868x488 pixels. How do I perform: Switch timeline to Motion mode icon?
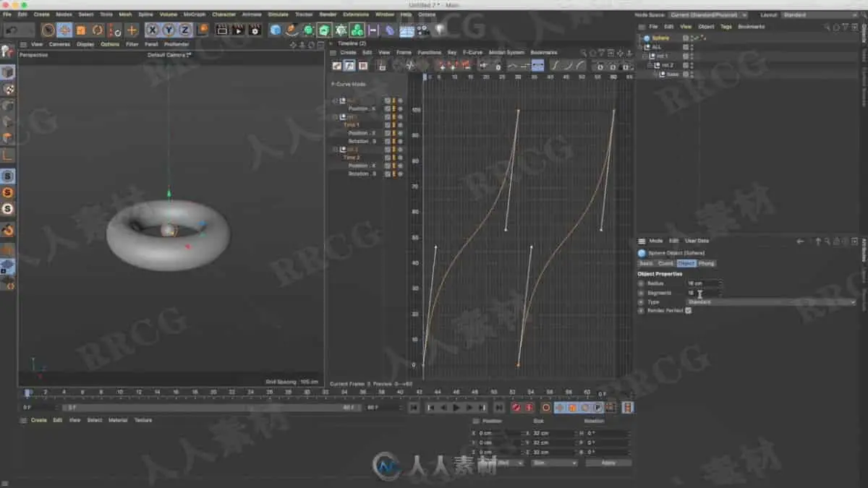click(362, 65)
